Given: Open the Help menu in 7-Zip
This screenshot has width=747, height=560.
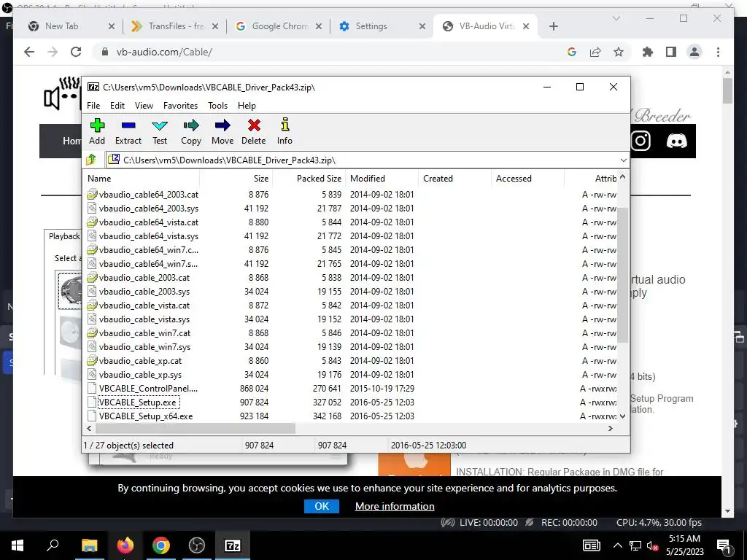Looking at the screenshot, I should (247, 106).
